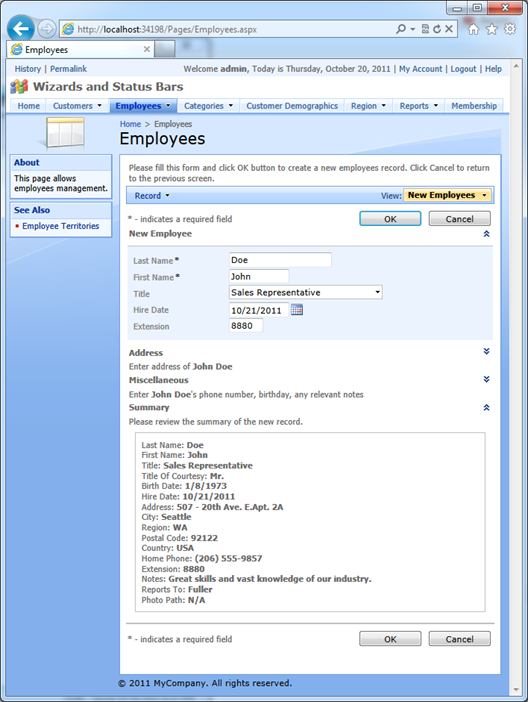The height and width of the screenshot is (702, 528).
Task: Click the search magnifier in address bar
Action: [401, 29]
